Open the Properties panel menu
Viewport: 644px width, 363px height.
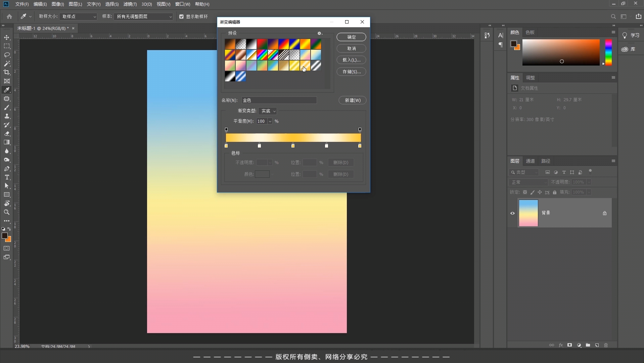[613, 78]
